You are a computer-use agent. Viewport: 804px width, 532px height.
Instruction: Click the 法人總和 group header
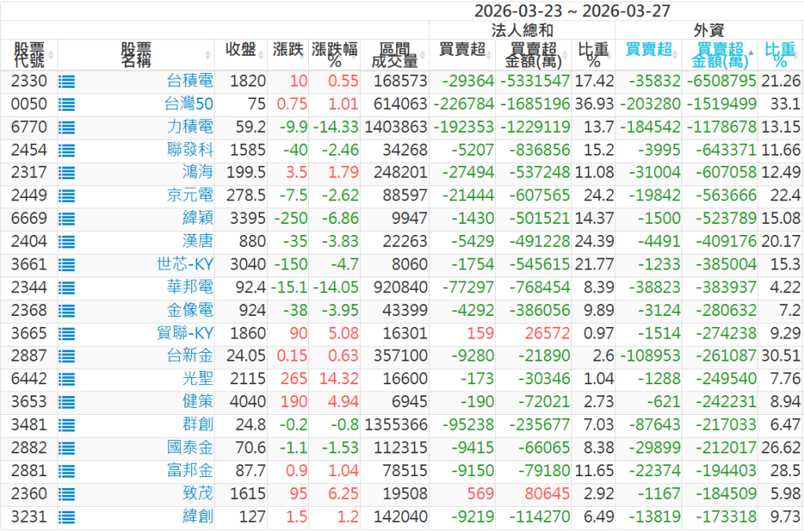[x=522, y=31]
